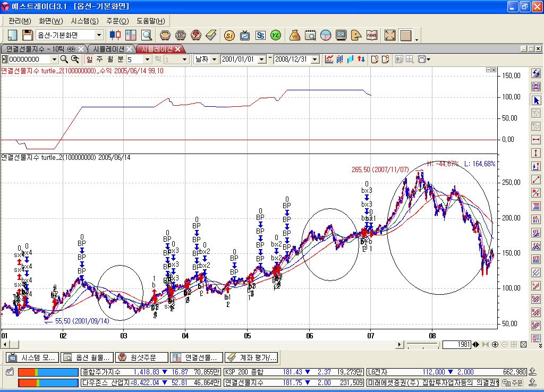Screen dimensions: 544x392
Task: Click the 시스템 모... bottom button
Action: click(x=33, y=357)
